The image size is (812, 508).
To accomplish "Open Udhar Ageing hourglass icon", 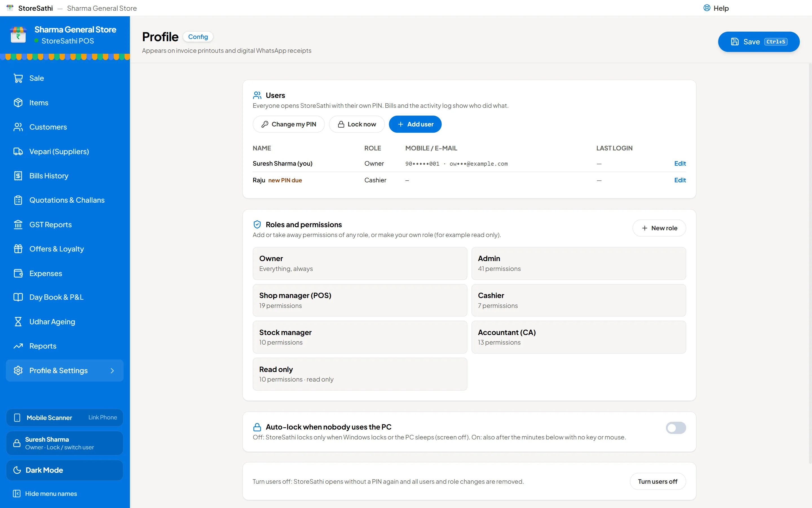I will point(18,322).
